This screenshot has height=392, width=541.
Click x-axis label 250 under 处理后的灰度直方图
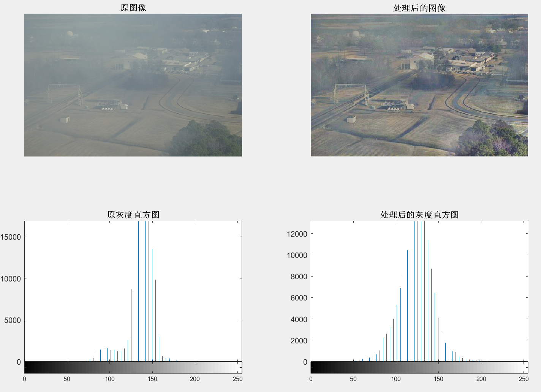[x=524, y=379]
